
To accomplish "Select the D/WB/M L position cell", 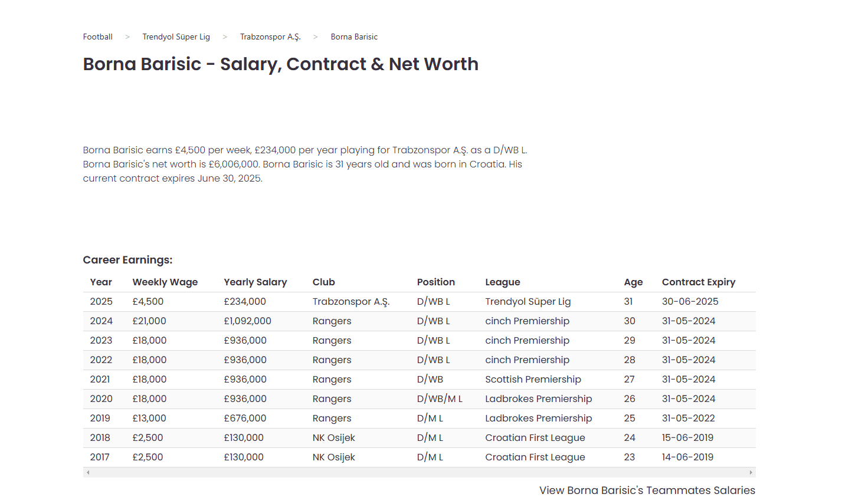I will [x=440, y=399].
